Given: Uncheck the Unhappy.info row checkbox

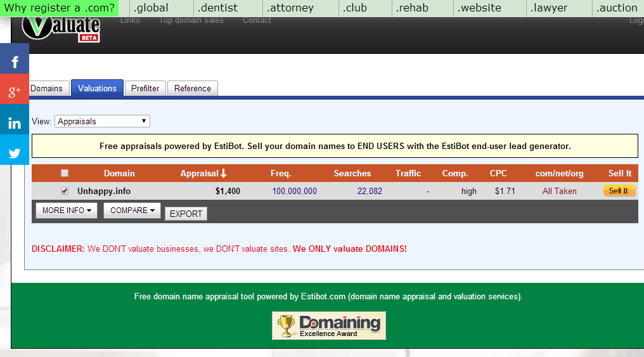Looking at the screenshot, I should point(65,191).
